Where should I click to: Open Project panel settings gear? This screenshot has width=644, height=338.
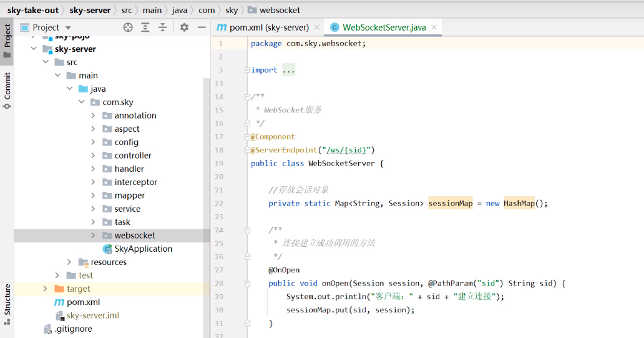pos(184,27)
